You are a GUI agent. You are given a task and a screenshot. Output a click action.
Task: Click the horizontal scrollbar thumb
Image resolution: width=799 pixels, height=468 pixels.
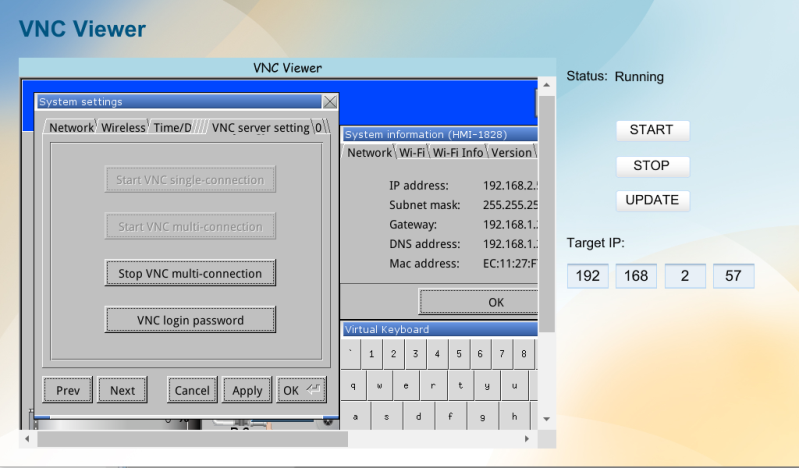[193, 439]
